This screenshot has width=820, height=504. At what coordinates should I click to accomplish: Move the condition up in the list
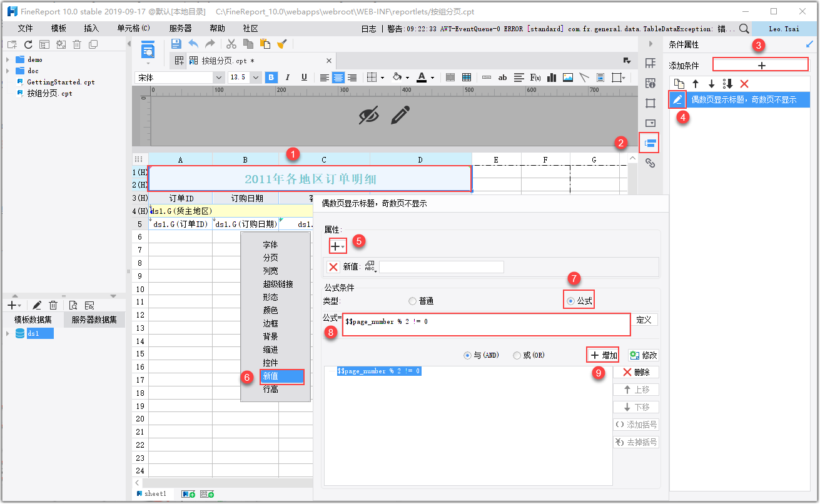[x=695, y=84]
